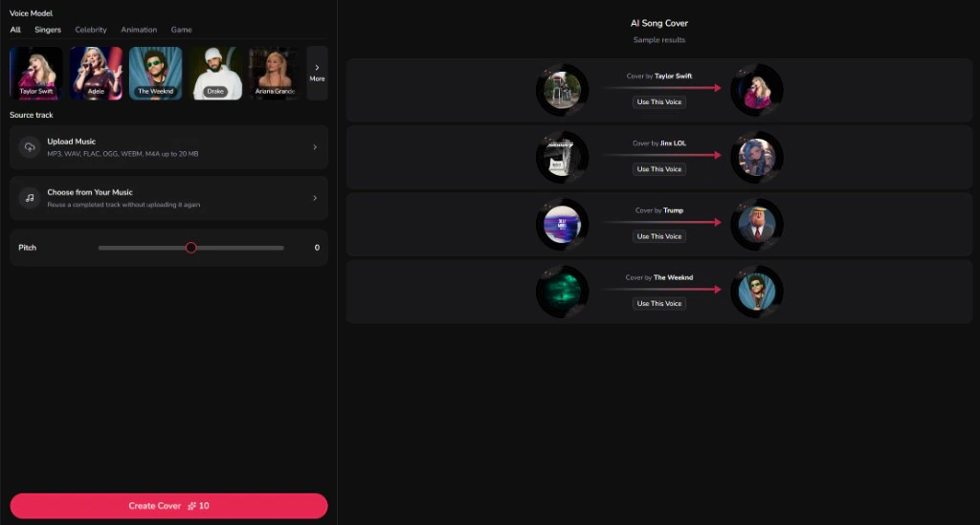The image size is (980, 525).
Task: Use This Voice for The Weeknd cover
Action: (x=659, y=303)
